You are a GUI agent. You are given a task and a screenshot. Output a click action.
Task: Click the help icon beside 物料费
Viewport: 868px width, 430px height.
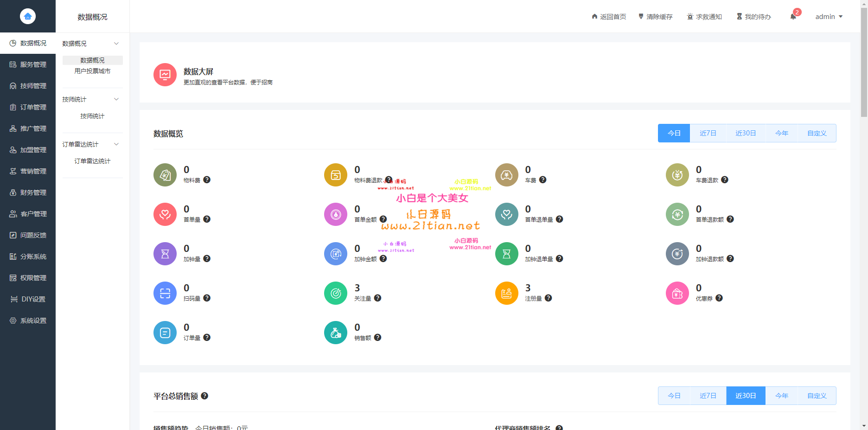click(207, 180)
